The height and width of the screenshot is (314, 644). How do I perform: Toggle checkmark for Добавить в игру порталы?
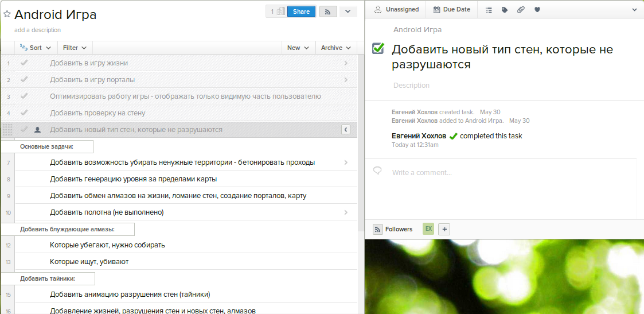tap(24, 79)
